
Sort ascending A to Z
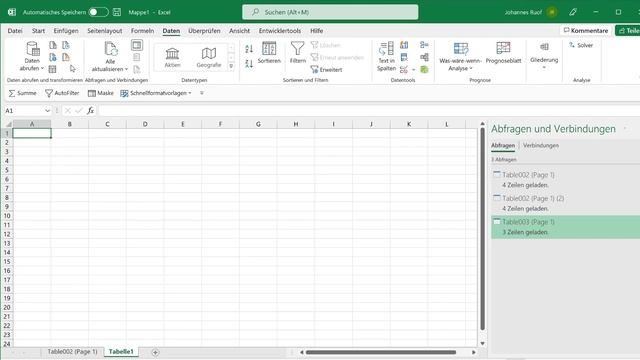249,49
